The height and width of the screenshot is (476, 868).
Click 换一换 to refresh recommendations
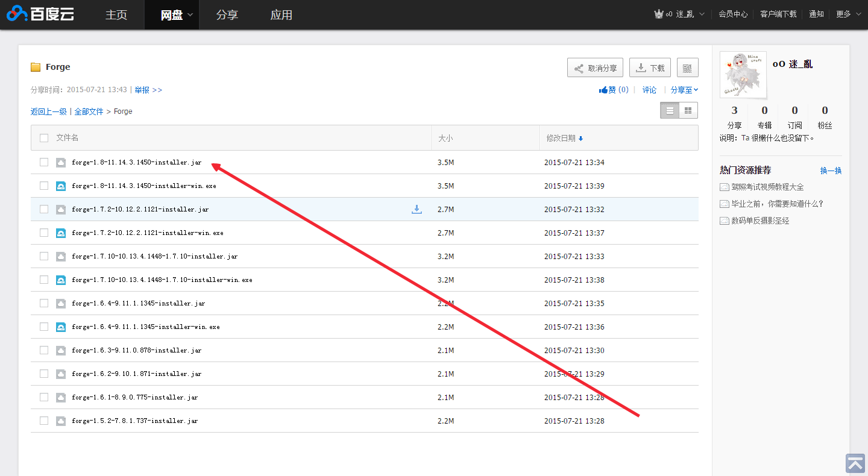[x=831, y=171]
